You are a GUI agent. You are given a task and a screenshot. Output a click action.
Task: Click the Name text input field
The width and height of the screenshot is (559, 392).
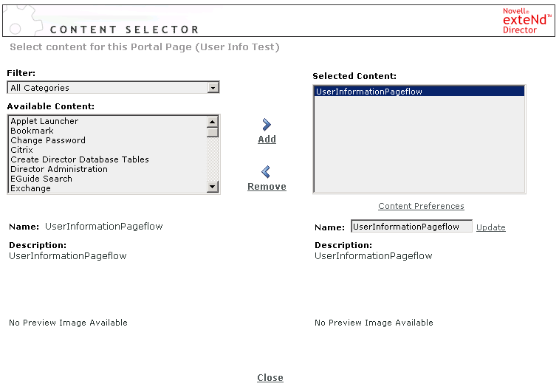[x=411, y=227]
